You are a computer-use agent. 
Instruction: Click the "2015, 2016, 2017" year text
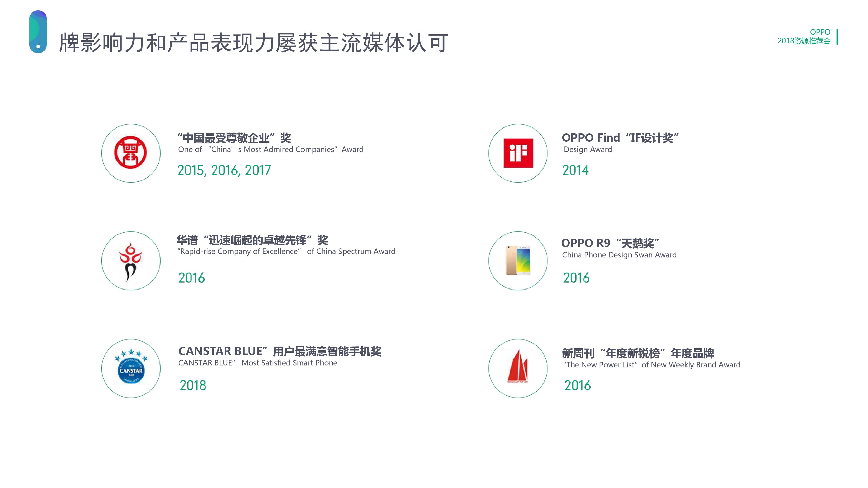click(x=224, y=170)
